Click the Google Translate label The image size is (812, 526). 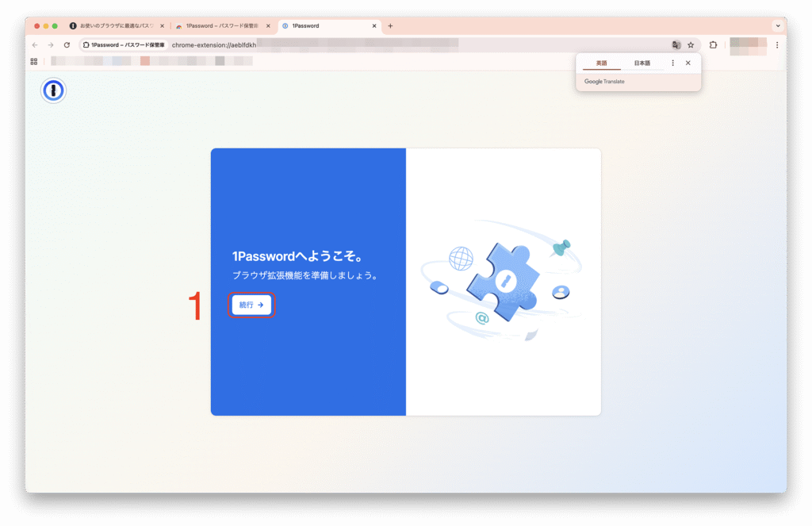tap(604, 82)
